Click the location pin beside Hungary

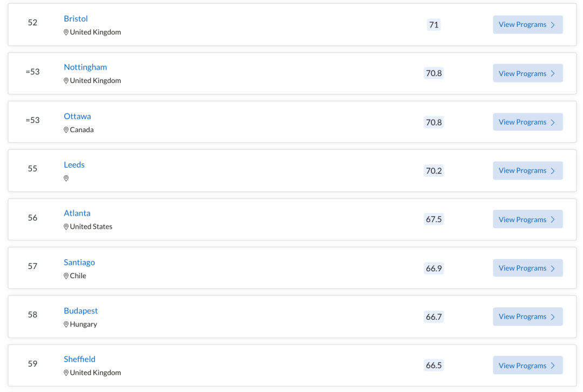coord(66,325)
